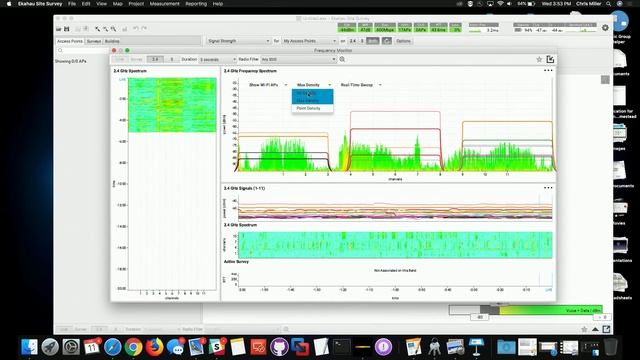The height and width of the screenshot is (360, 640).
Task: Click the pop-out icon on the bottom status bar
Action: pos(607,329)
